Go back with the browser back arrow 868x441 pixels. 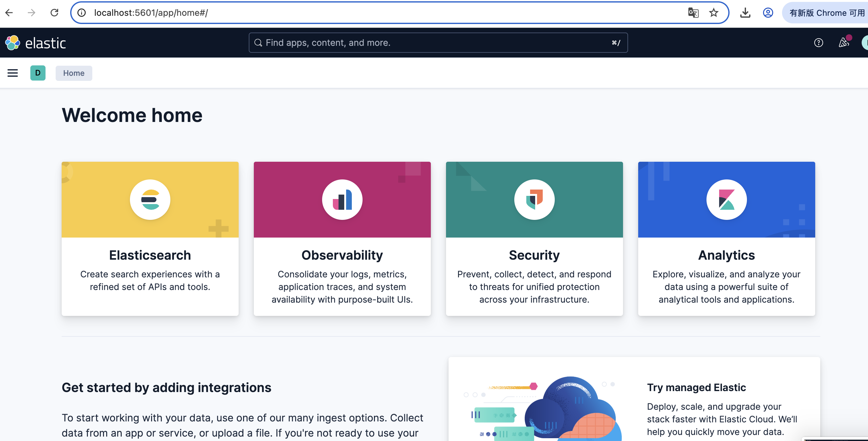click(x=9, y=13)
